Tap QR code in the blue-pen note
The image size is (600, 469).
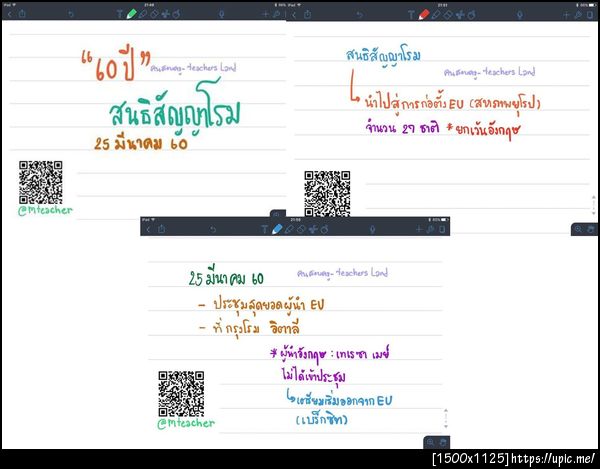coord(181,394)
